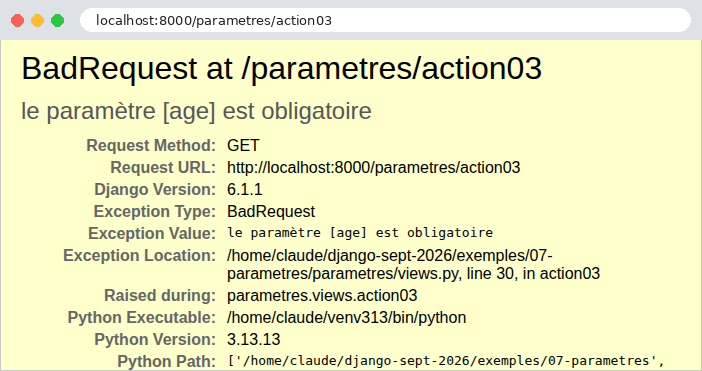This screenshot has width=702, height=371.
Task: Click the Python Path list entry for 07-parametres
Action: pos(446,361)
